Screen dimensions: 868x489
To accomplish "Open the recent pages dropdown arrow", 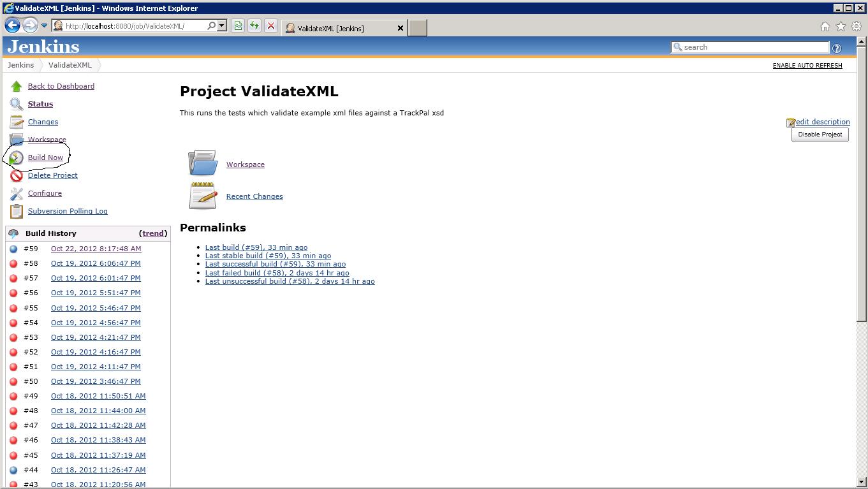I will pyautogui.click(x=44, y=26).
